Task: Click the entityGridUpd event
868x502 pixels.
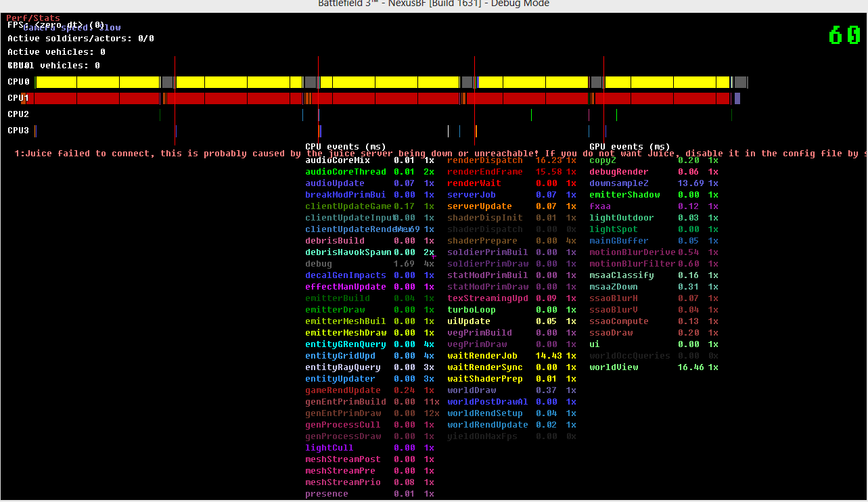Action: [369, 356]
